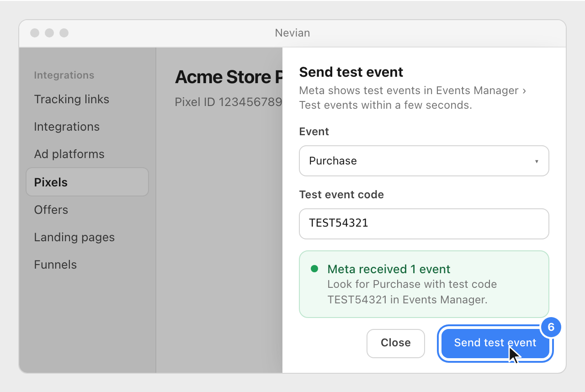Image resolution: width=585 pixels, height=392 pixels.
Task: Click the gray "Integrations" sidebar section header
Action: pyautogui.click(x=64, y=75)
